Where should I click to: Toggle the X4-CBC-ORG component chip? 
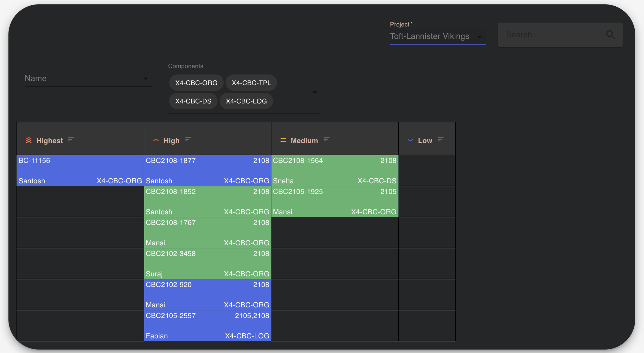[x=196, y=82]
